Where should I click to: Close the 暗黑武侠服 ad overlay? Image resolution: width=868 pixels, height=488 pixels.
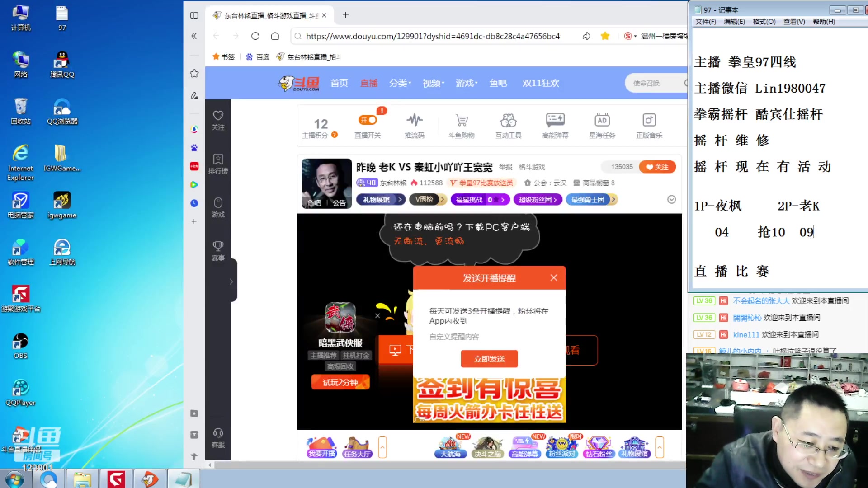tap(377, 316)
